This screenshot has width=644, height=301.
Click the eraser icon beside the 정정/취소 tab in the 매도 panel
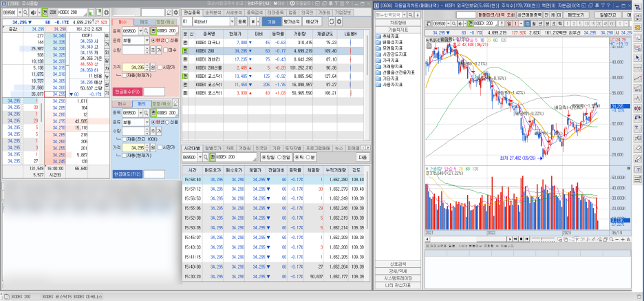175,103
